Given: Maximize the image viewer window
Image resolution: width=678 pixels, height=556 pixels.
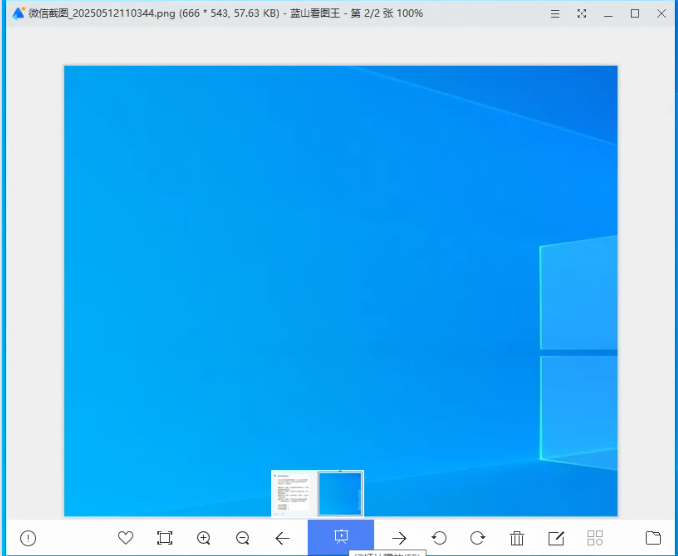Looking at the screenshot, I should (x=635, y=14).
